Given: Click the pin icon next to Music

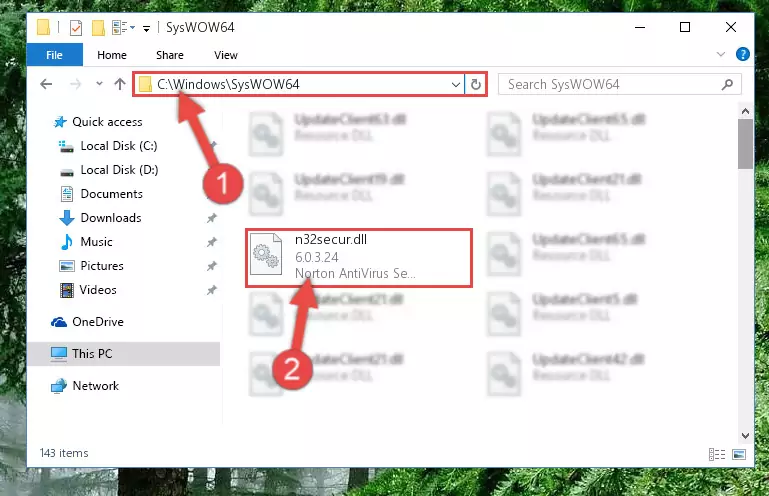Looking at the screenshot, I should [x=211, y=242].
